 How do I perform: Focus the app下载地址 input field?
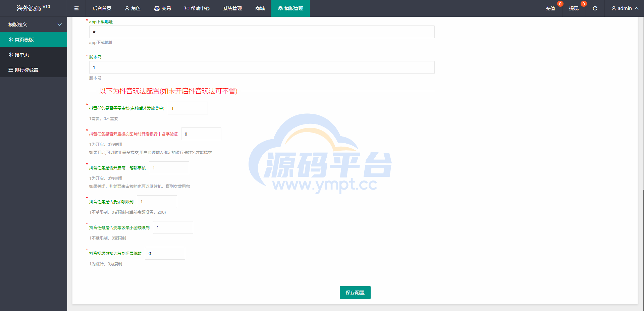point(262,32)
